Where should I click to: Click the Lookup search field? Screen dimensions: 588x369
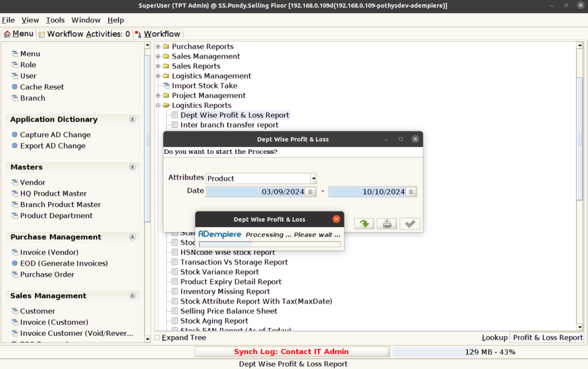coord(547,337)
